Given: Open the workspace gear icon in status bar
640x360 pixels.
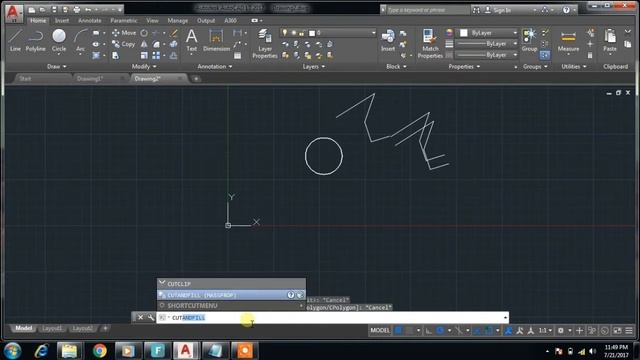Looking at the screenshot, I should (561, 330).
